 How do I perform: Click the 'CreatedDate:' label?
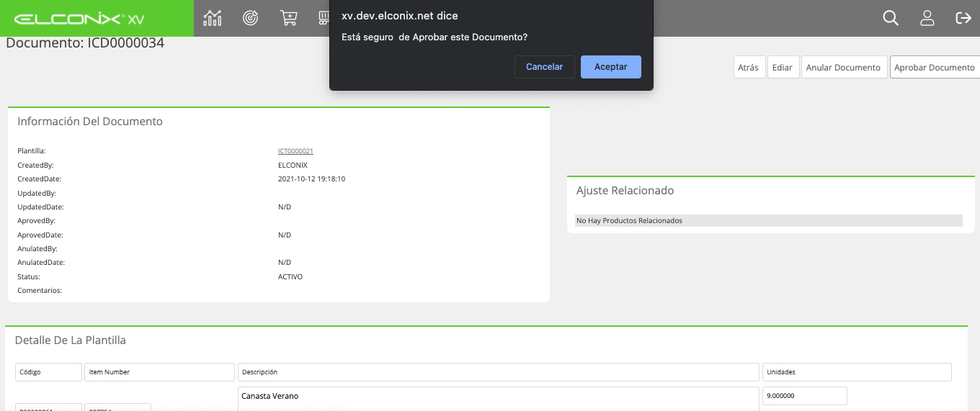39,179
